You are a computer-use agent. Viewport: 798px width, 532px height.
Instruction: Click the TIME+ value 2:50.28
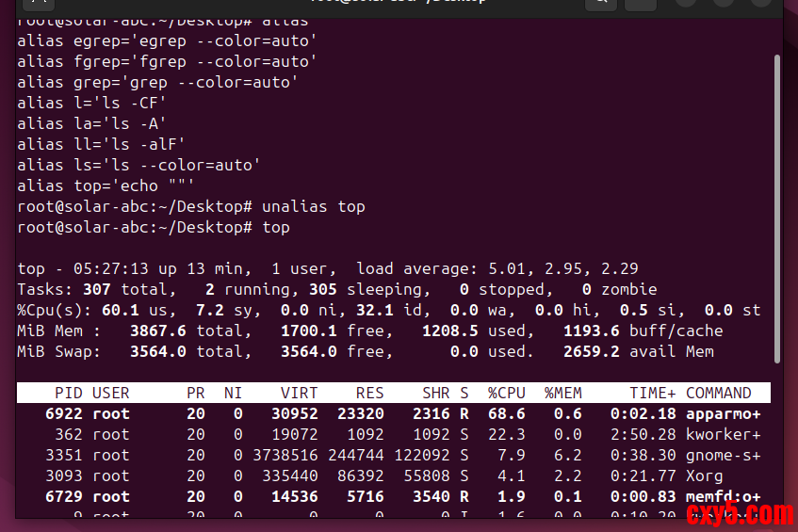pos(643,435)
